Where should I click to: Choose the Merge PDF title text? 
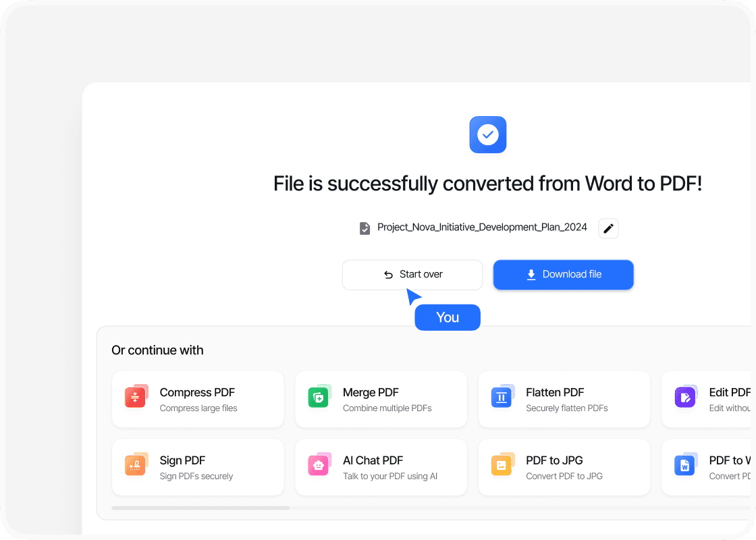(x=371, y=392)
